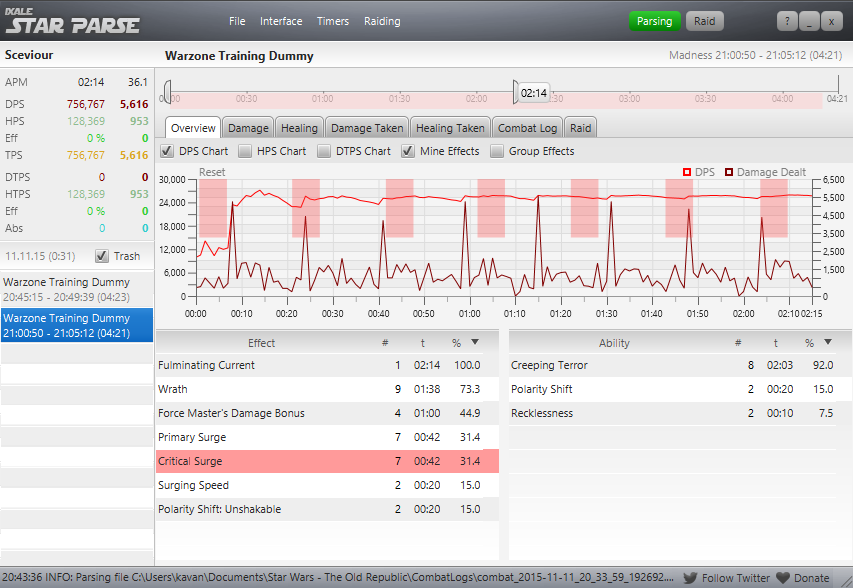Click the DPS value 756,767
This screenshot has height=588, width=853.
85,104
